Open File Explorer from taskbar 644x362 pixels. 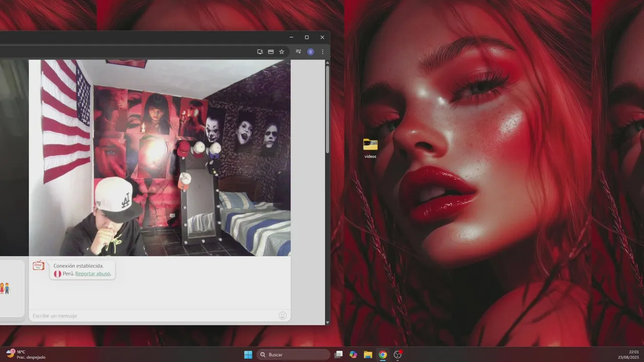click(368, 354)
